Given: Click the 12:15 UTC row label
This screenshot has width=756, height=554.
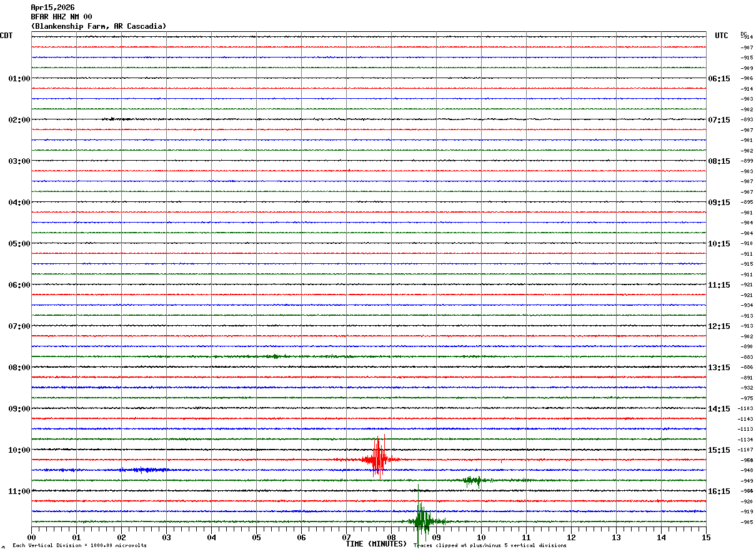Looking at the screenshot, I should point(719,326).
